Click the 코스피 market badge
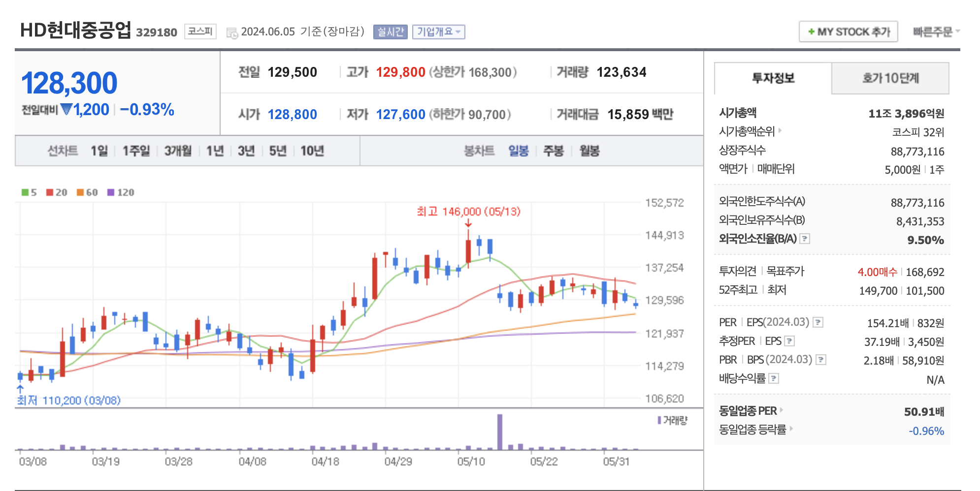 pos(200,31)
